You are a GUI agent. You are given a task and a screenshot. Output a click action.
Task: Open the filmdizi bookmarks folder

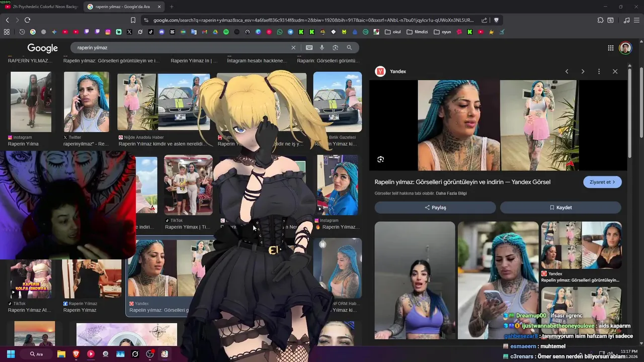tap(417, 32)
